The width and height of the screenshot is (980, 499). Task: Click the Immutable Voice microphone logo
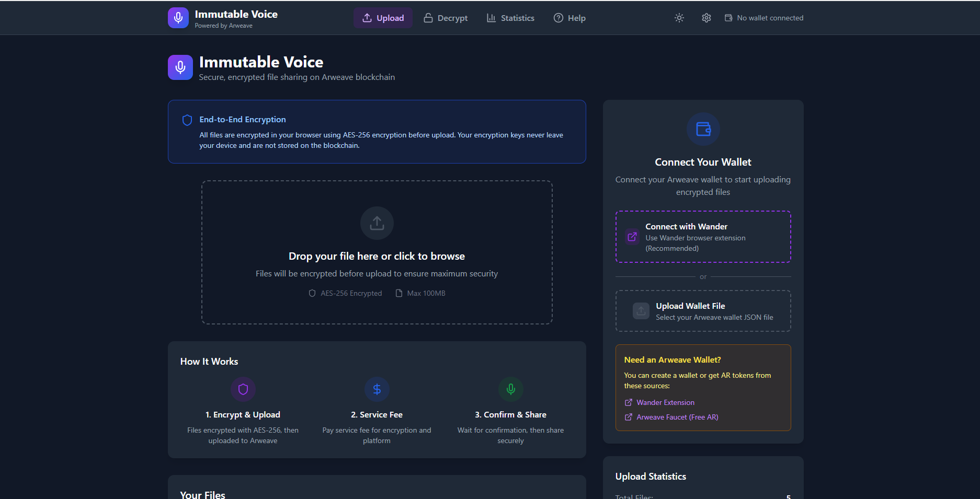tap(178, 17)
